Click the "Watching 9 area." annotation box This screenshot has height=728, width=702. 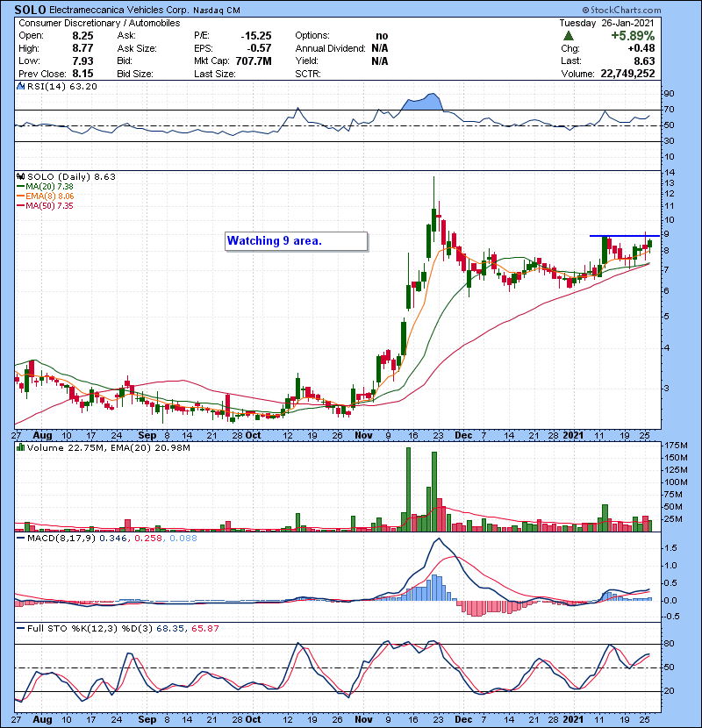[295, 240]
